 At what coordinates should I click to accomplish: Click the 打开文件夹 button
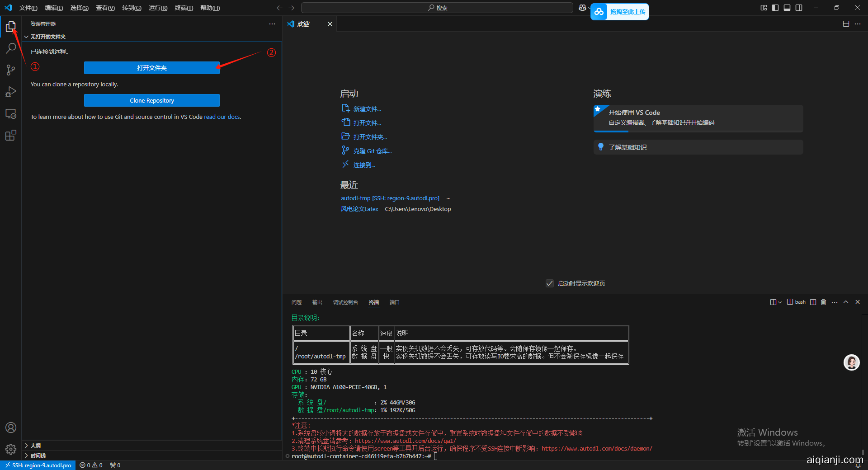tap(152, 68)
